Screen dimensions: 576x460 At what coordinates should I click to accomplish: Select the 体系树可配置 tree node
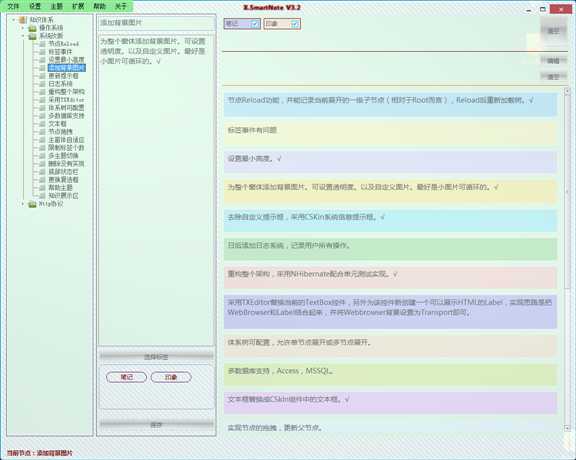point(66,108)
